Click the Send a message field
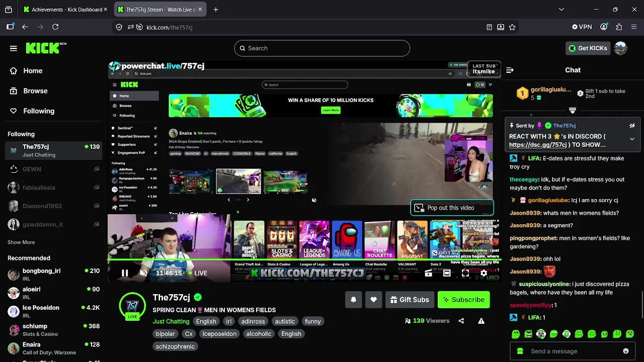 coord(573,351)
